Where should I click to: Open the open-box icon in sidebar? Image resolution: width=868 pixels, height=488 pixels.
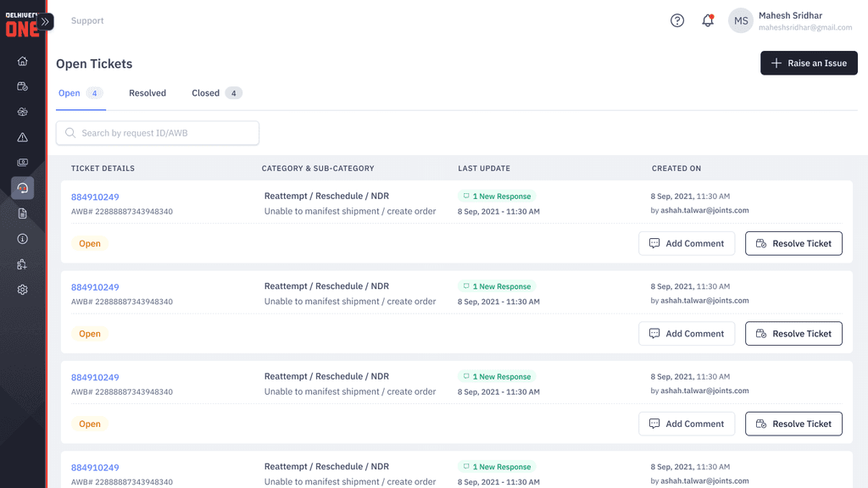point(22,112)
